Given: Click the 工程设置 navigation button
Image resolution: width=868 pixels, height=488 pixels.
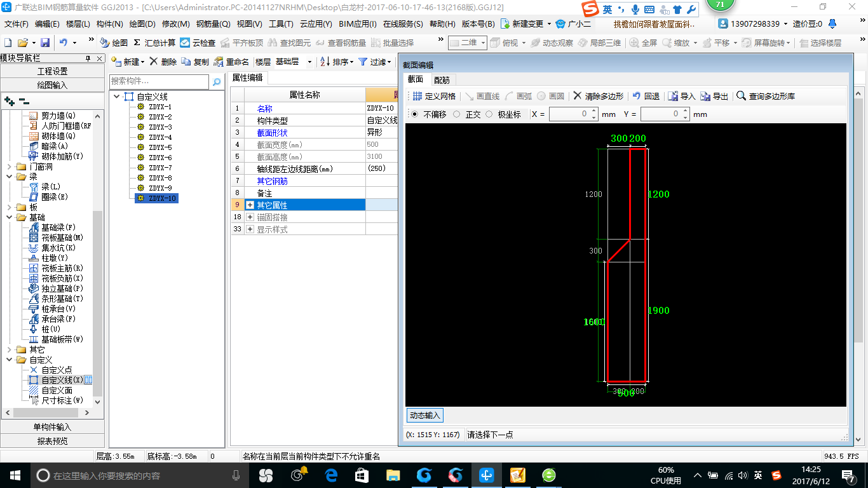Looking at the screenshot, I should [x=52, y=71].
